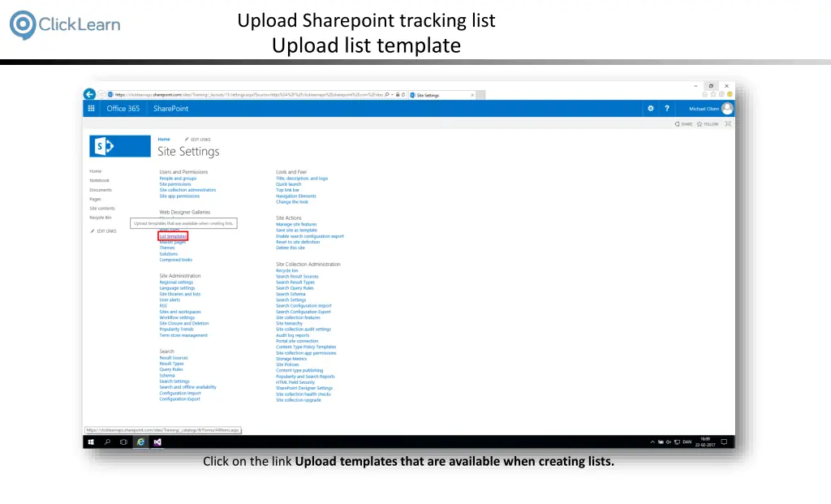Open the help question mark icon
The height and width of the screenshot is (504, 831).
667,108
